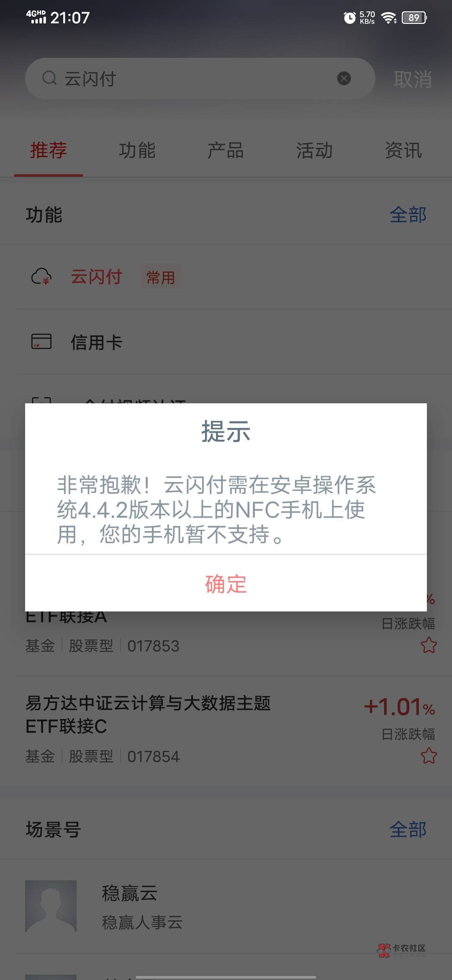Viewport: 452px width, 980px height.
Task: Confirm the dialog with 确定
Action: [226, 583]
